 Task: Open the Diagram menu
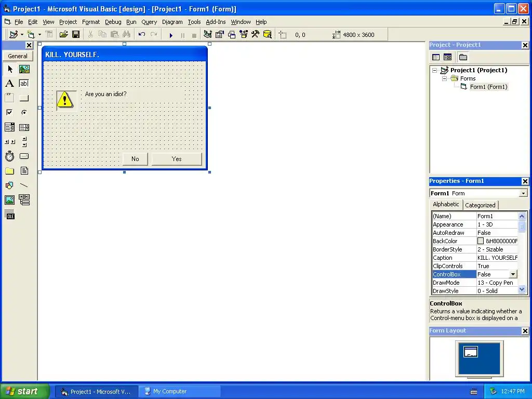tap(172, 22)
